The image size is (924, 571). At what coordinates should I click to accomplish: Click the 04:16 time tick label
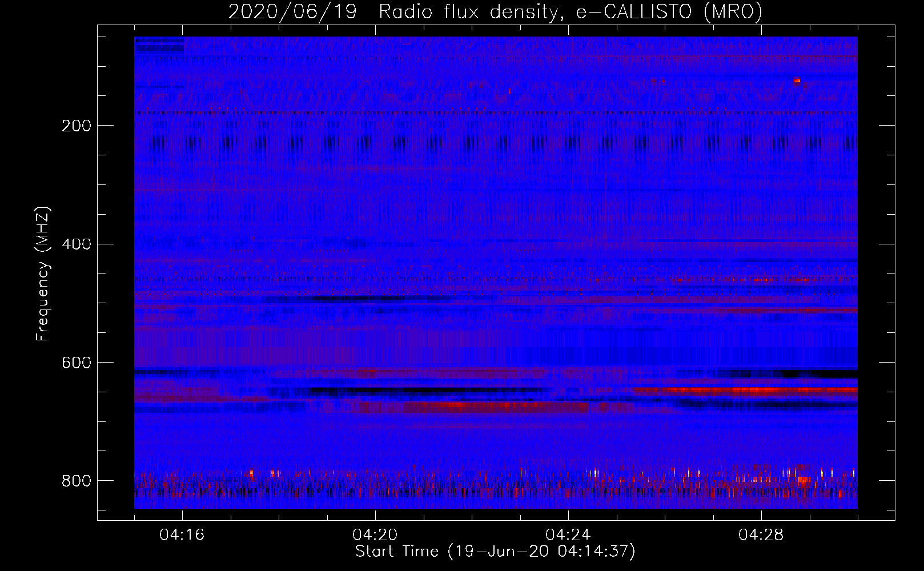click(x=182, y=535)
